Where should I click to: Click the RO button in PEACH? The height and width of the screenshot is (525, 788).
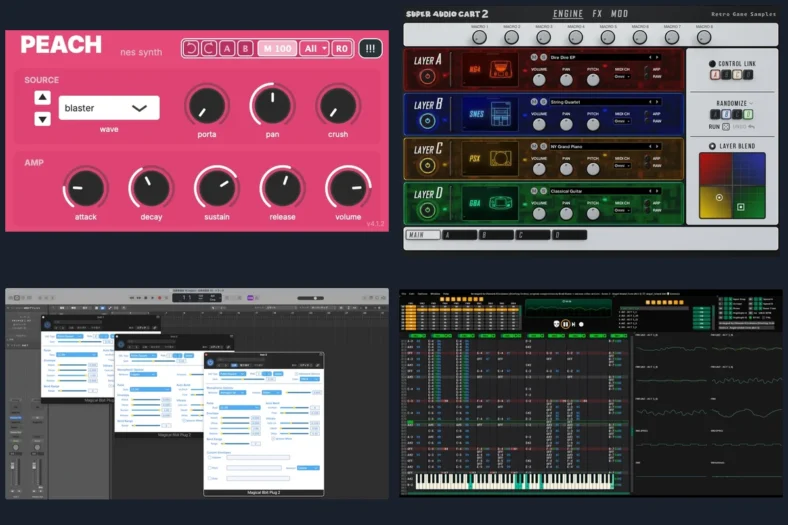click(342, 48)
